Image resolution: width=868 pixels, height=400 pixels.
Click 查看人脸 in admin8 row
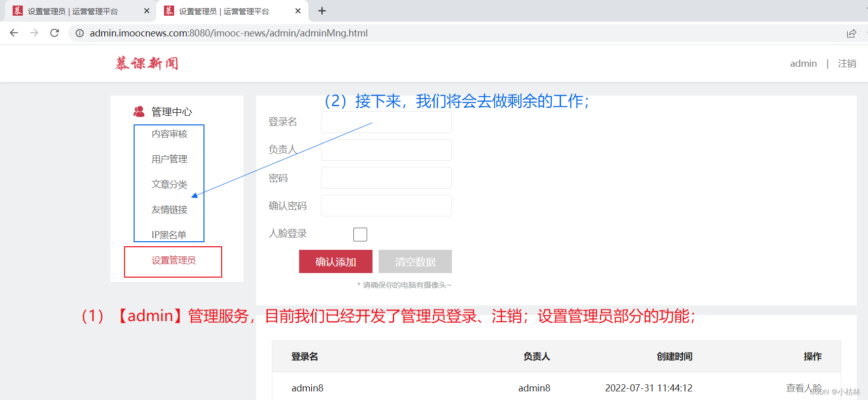(804, 388)
